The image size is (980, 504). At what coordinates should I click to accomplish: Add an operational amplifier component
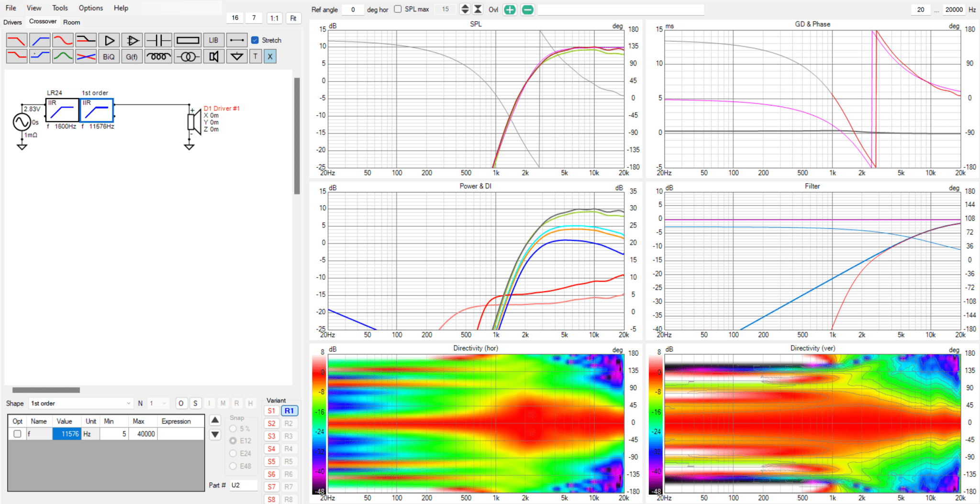[x=132, y=40]
